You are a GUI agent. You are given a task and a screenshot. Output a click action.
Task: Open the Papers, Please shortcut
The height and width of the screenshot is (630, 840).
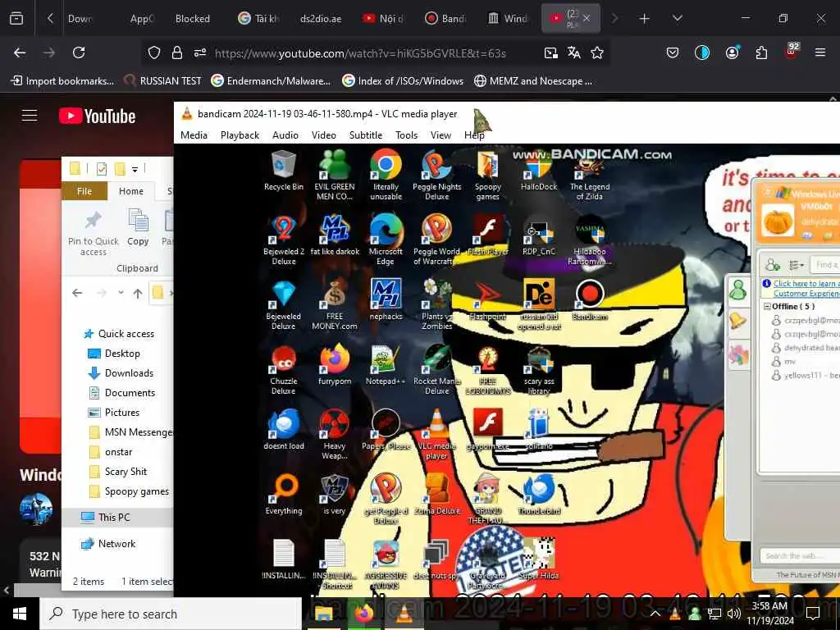coord(386,430)
